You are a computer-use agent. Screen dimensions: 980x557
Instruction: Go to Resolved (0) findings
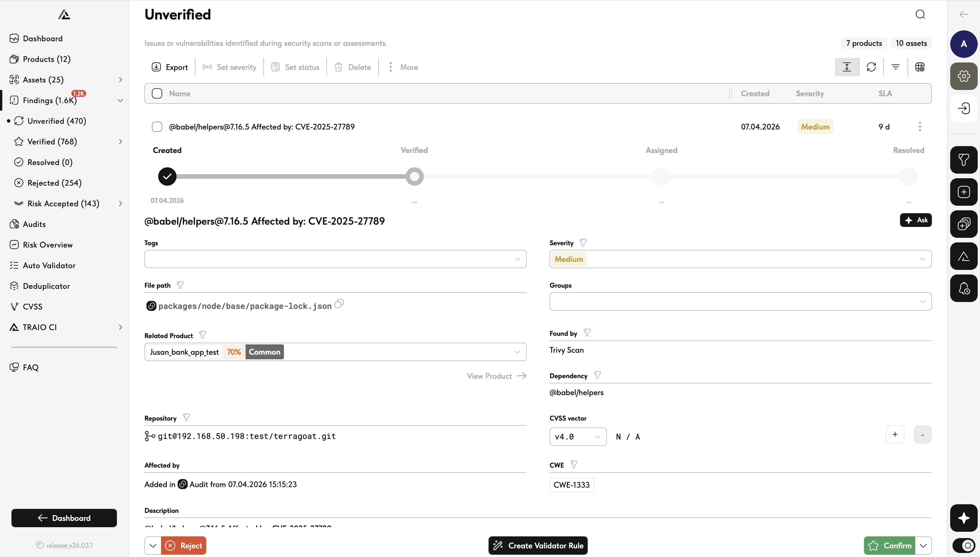50,162
